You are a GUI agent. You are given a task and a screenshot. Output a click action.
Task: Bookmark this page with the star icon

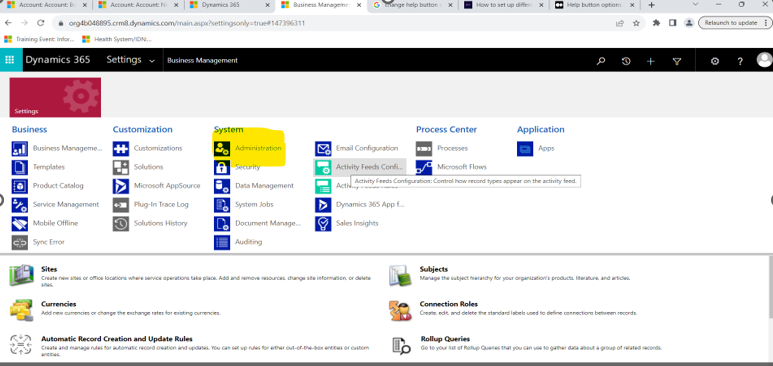(x=636, y=23)
